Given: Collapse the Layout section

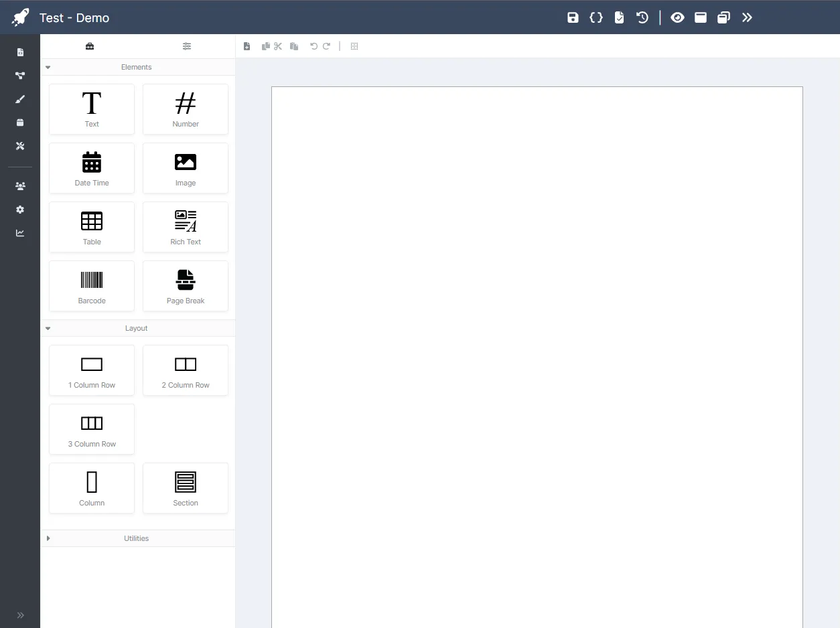Looking at the screenshot, I should click(x=48, y=328).
